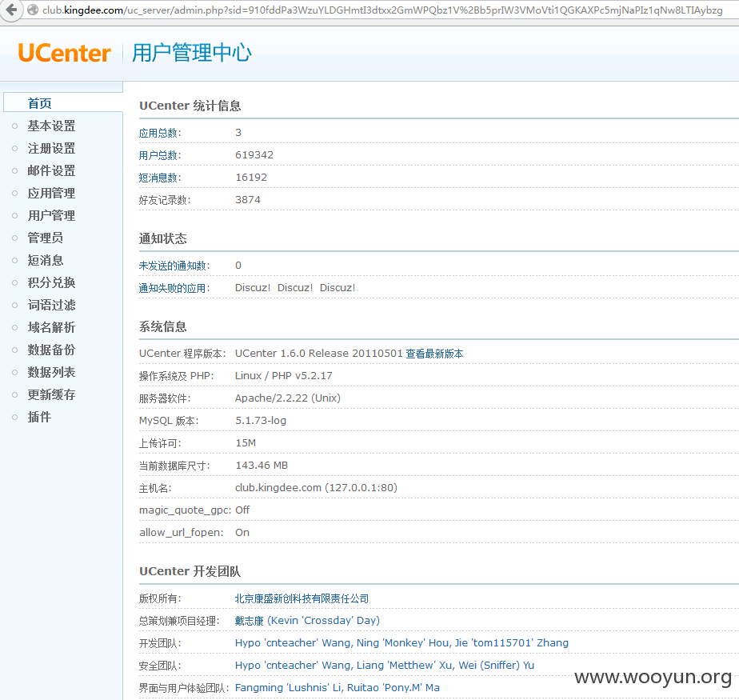Click the UCenter orange logo
Viewport: 739px width, 700px height.
click(65, 53)
